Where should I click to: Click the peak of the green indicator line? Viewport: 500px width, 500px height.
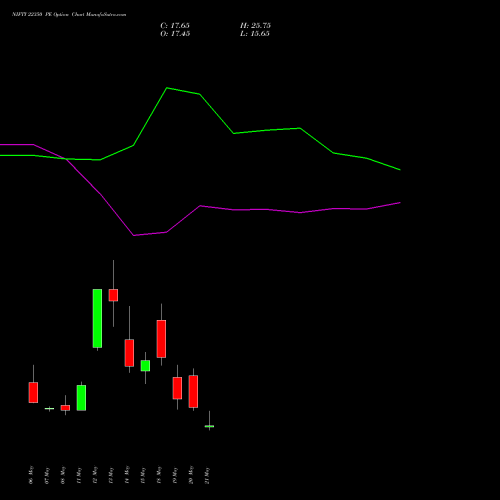[167, 88]
